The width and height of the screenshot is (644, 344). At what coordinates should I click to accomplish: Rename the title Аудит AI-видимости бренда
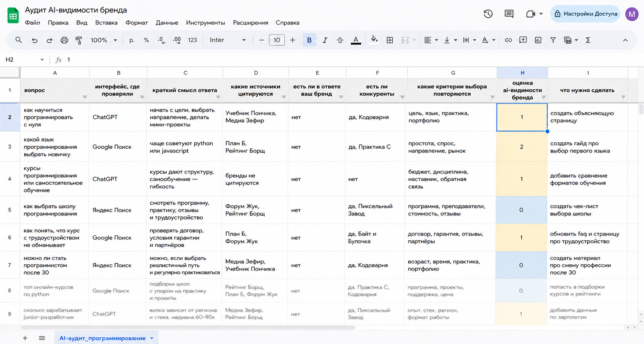coord(76,10)
